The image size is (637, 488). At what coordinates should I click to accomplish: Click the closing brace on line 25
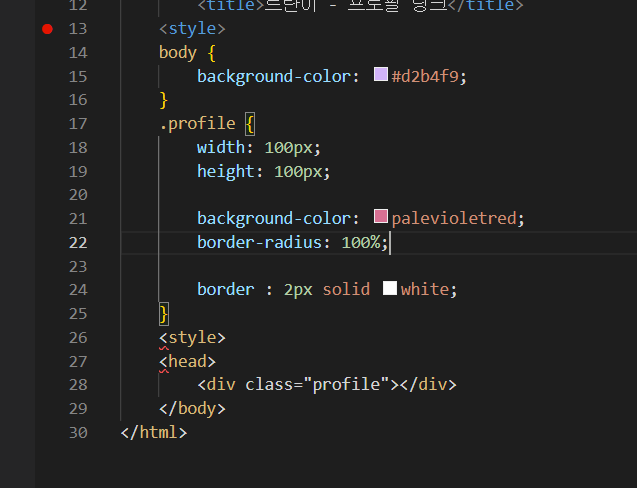(163, 314)
